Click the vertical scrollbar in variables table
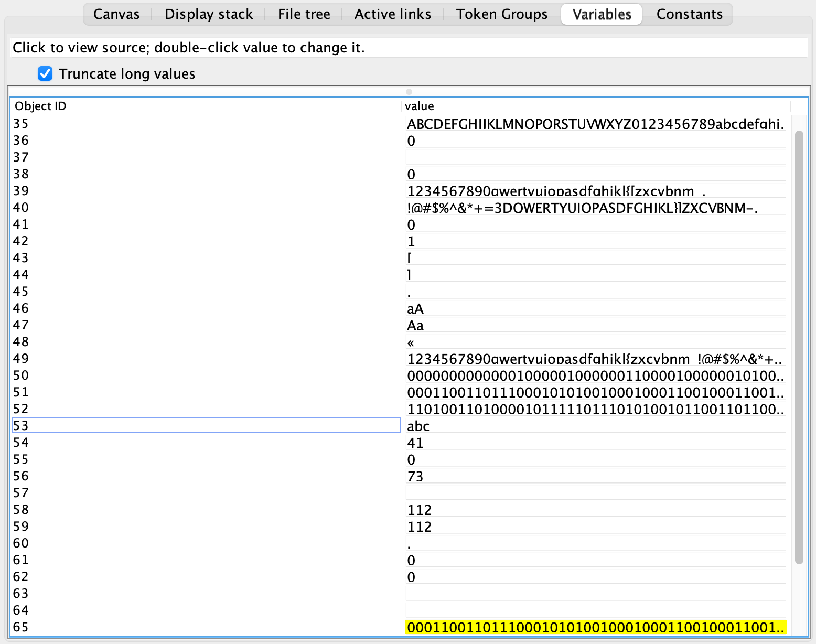This screenshot has height=644, width=816. [799, 346]
